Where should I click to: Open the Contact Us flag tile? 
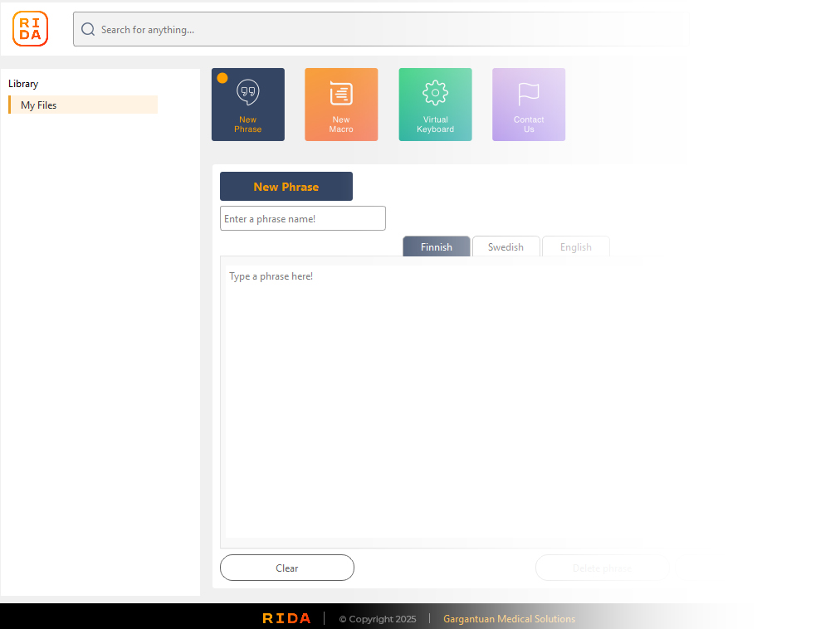[529, 105]
